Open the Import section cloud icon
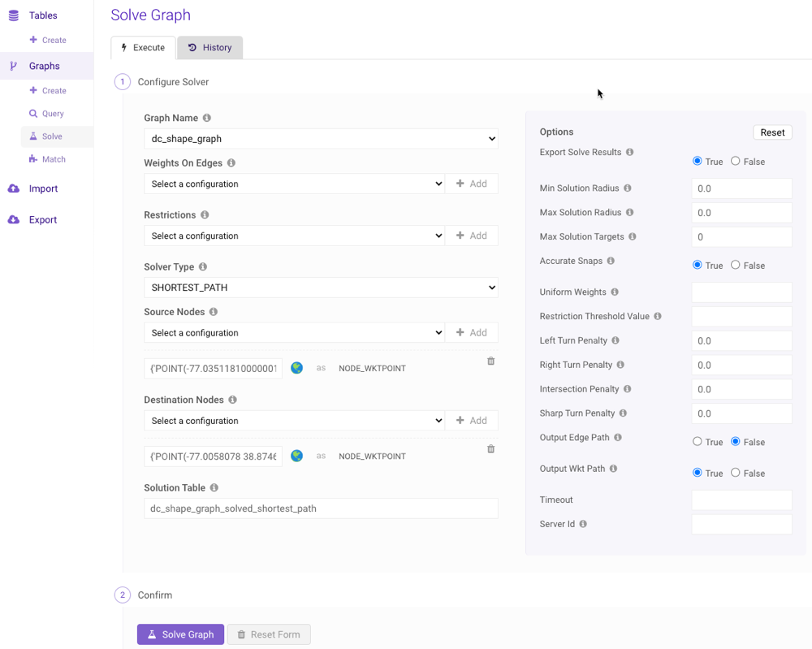 click(14, 188)
